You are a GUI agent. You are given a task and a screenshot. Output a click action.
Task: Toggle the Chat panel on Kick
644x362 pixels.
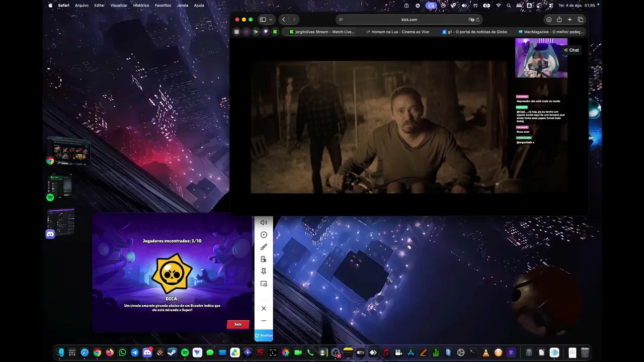(572, 50)
